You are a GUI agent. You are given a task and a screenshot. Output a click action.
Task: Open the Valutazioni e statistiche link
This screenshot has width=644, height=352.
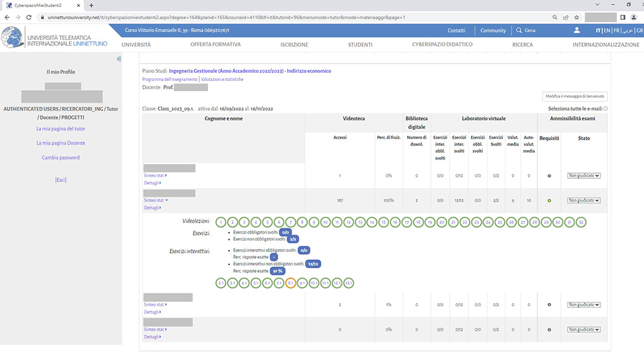[222, 79]
